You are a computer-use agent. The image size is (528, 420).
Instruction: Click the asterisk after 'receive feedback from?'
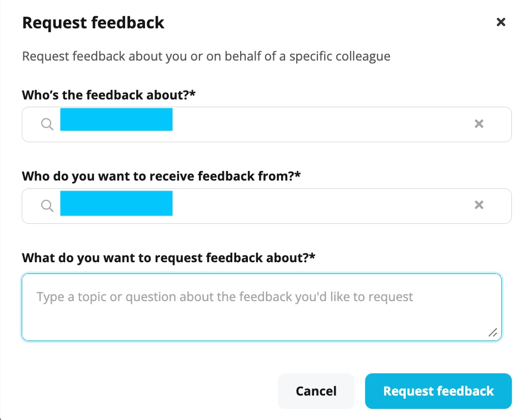[x=297, y=174]
